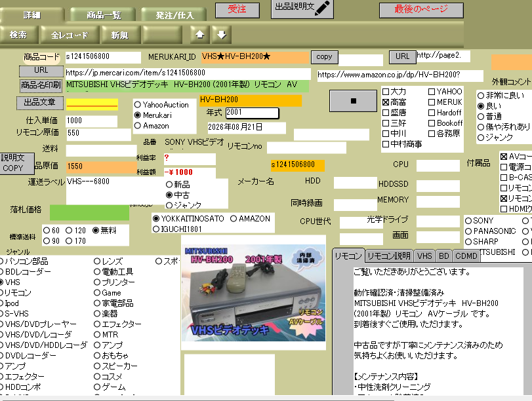532x401 pixels.
Task: Select the 普通 appearance rating
Action: point(481,117)
